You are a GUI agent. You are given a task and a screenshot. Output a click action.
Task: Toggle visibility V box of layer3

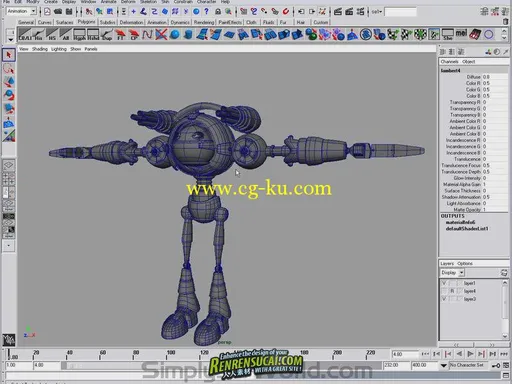click(444, 299)
